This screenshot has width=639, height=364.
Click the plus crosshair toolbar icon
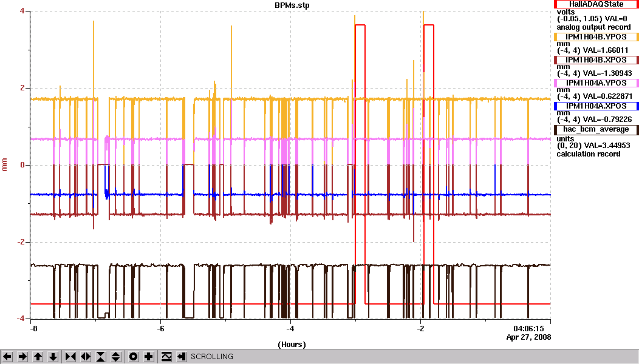(149, 357)
